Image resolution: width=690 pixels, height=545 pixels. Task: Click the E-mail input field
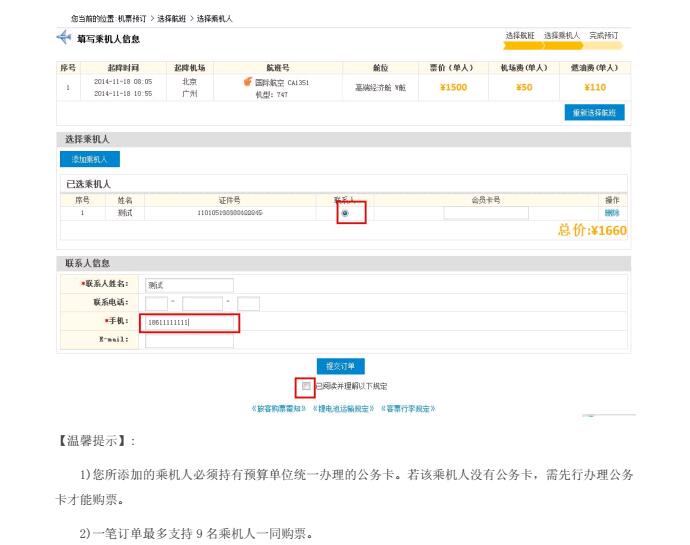(x=189, y=341)
